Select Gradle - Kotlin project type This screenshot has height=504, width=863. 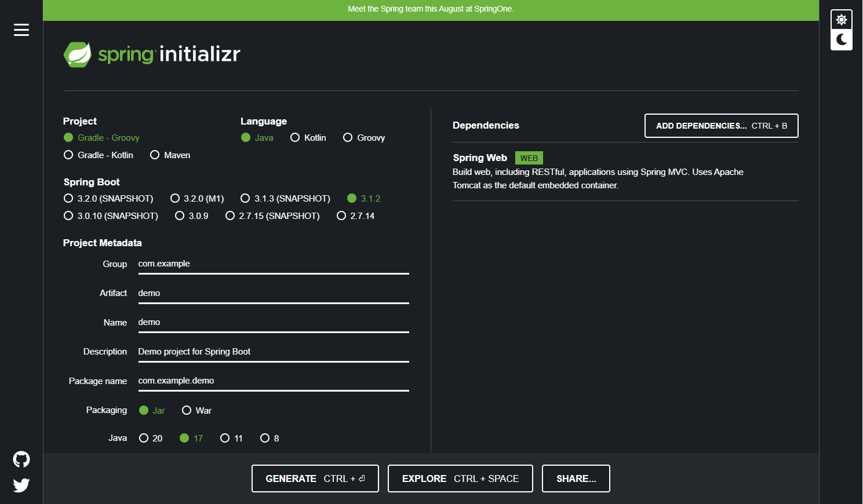pos(99,155)
